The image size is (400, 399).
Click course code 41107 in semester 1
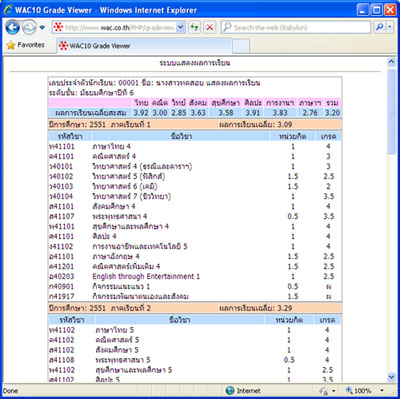[x=61, y=216]
